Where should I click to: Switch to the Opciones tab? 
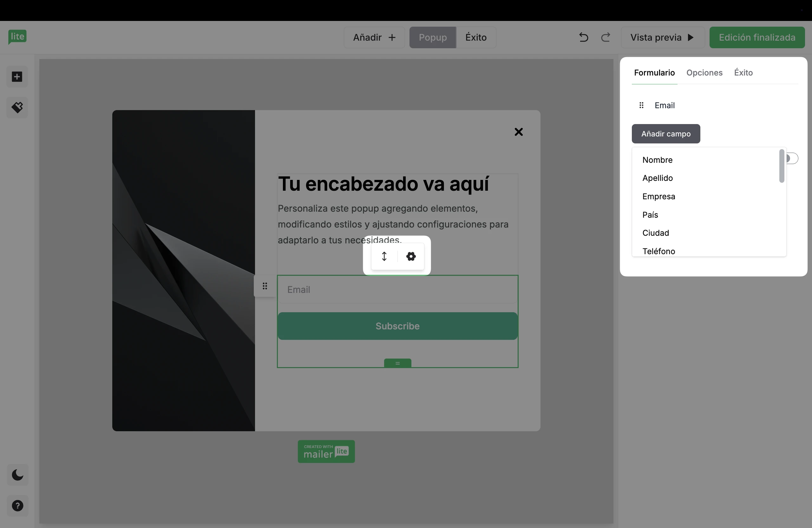[704, 73]
